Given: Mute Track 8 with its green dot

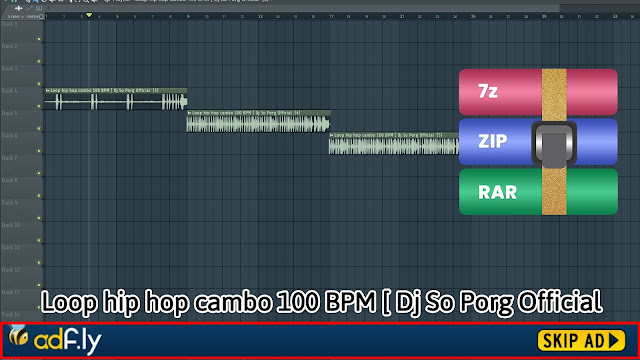Looking at the screenshot, I should tap(39, 196).
